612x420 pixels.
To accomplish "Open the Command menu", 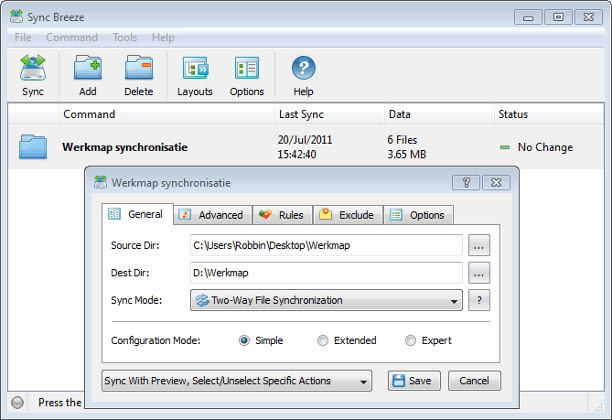I will [72, 37].
